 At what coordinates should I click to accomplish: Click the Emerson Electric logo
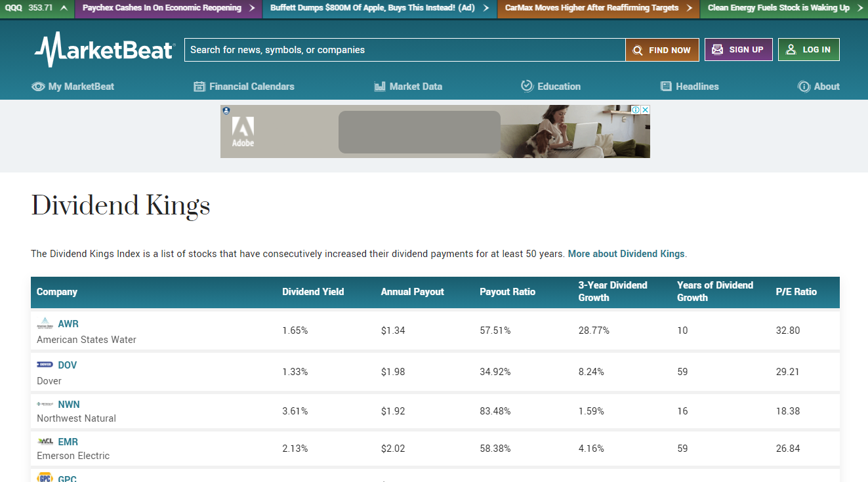coord(45,441)
